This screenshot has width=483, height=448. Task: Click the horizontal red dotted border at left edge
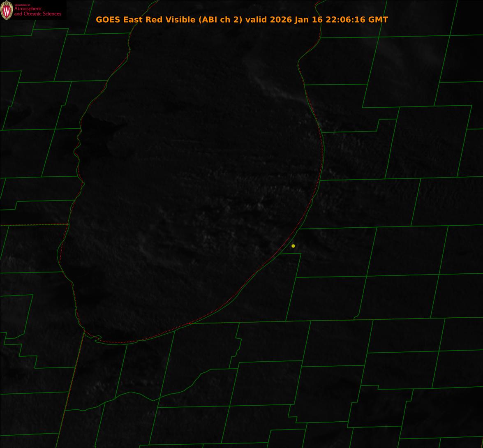[x=33, y=225]
